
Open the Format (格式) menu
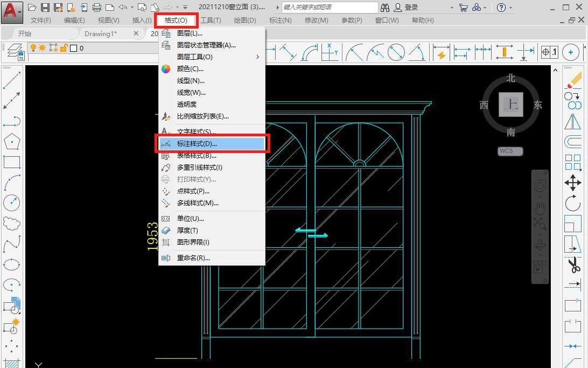[x=176, y=20]
